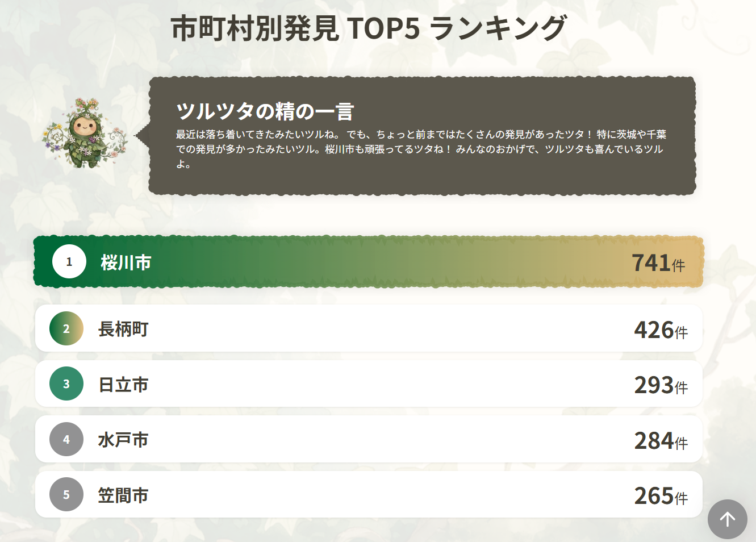
Task: Click the ツルツタの精の一言 heading
Action: coord(265,111)
